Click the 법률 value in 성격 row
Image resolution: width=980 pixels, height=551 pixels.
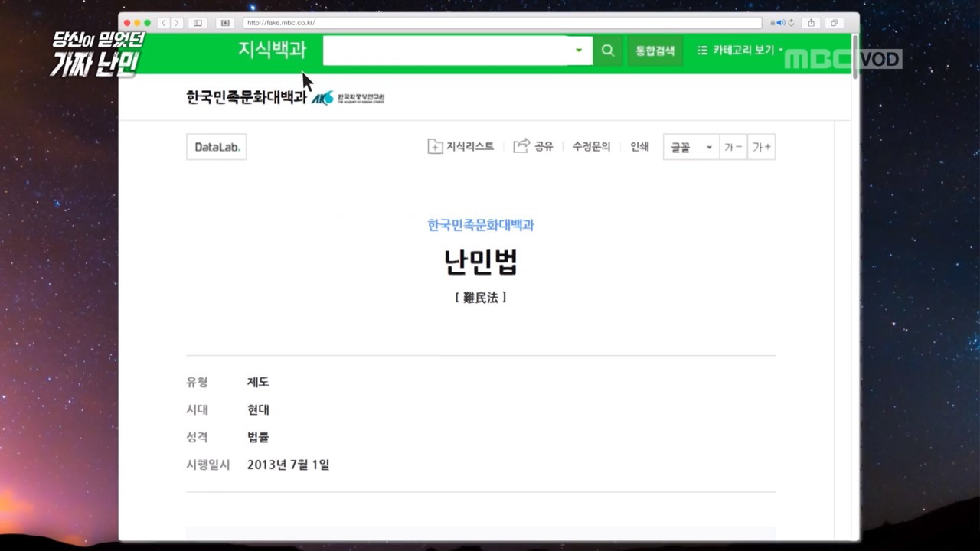click(x=258, y=437)
